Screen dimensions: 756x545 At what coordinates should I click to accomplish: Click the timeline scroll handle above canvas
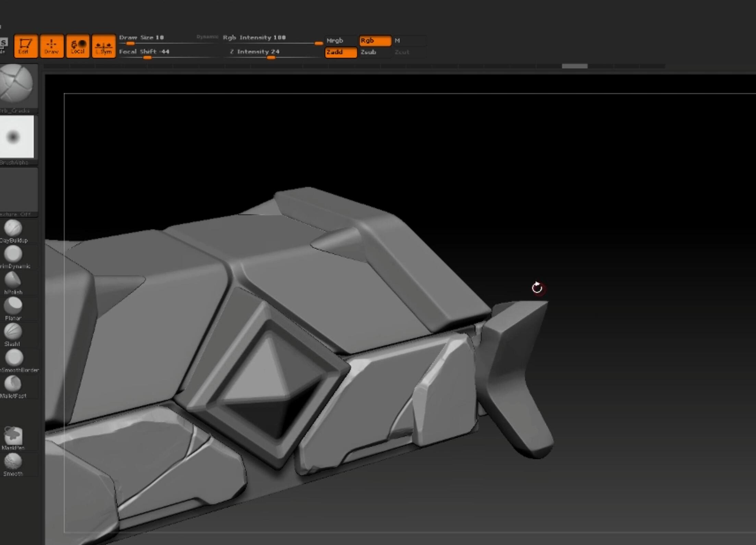[x=575, y=66]
